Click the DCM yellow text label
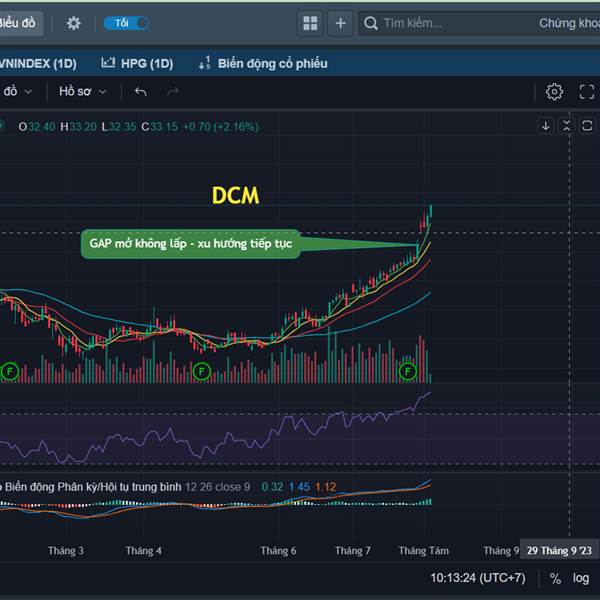600x600 pixels. click(x=235, y=196)
